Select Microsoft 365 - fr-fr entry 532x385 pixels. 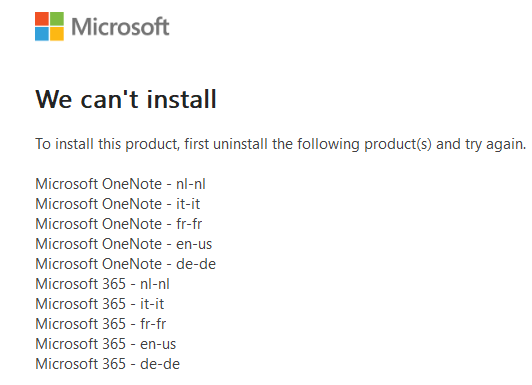(101, 324)
